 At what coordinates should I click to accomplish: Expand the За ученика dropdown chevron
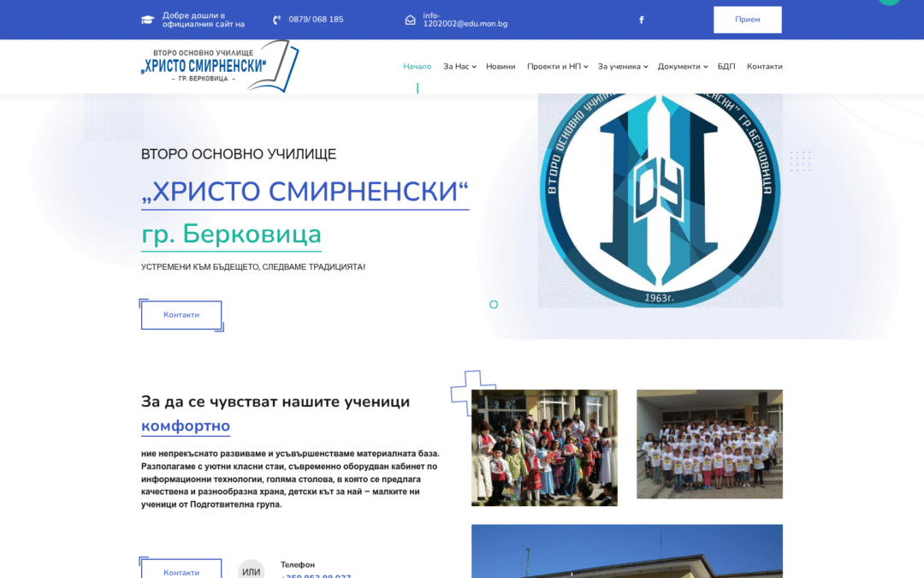coord(646,68)
